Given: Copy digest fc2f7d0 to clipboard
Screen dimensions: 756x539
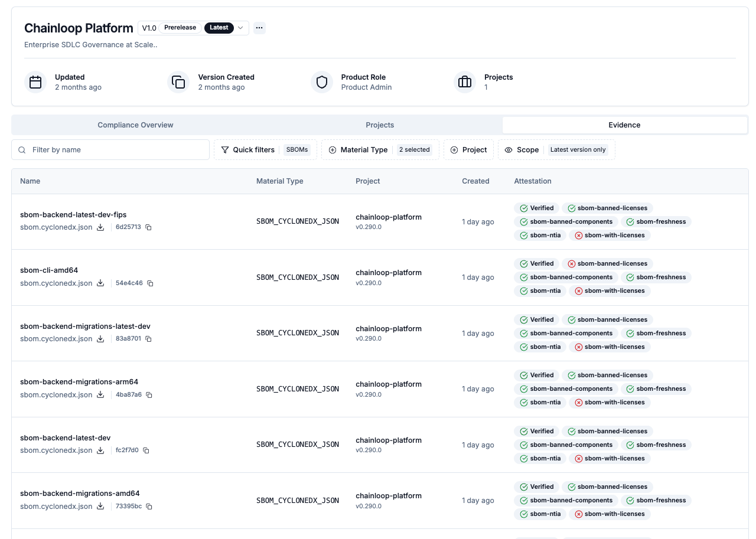Looking at the screenshot, I should tap(146, 450).
